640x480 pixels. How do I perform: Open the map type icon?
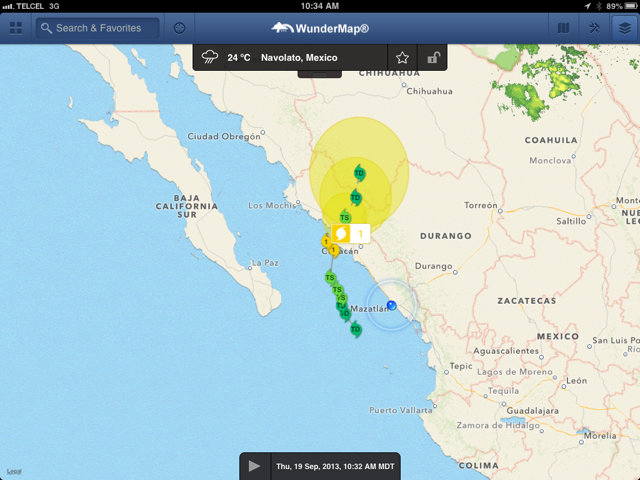coord(563,28)
